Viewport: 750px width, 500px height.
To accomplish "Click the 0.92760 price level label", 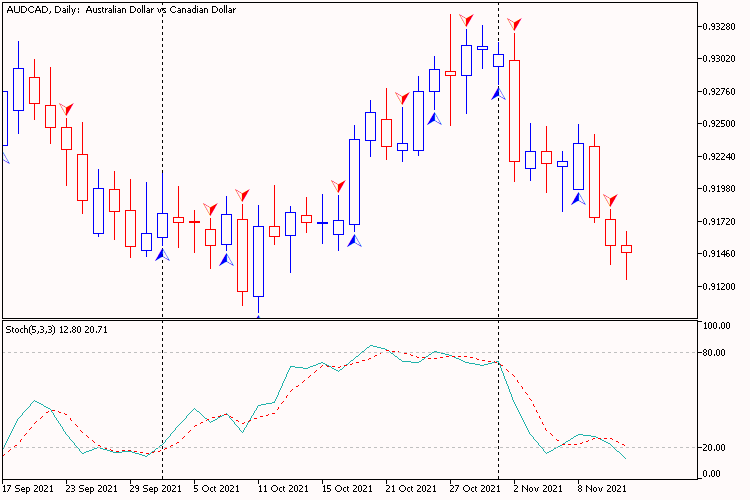I will pos(719,91).
